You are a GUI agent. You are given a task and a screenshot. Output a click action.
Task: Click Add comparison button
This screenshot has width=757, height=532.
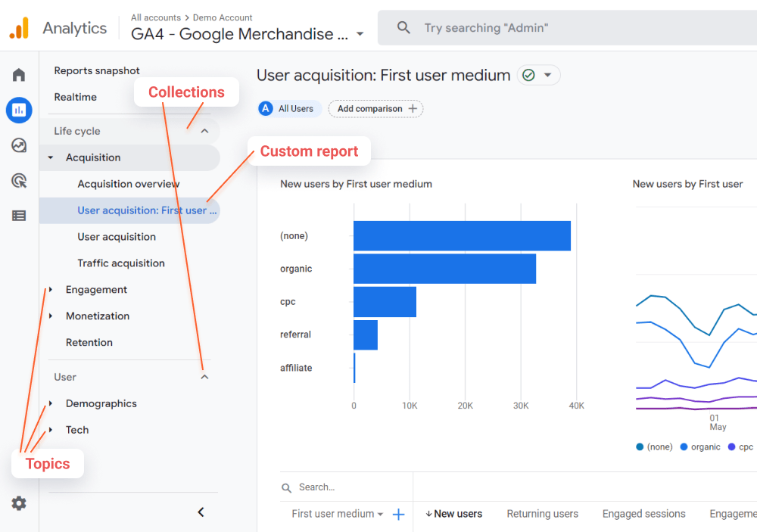[x=375, y=109]
